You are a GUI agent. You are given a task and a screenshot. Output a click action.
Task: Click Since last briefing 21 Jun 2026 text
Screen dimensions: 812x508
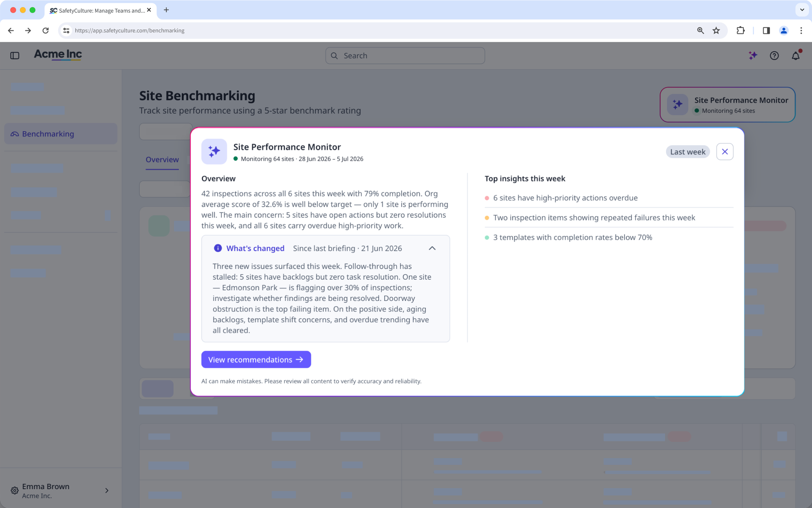348,248
